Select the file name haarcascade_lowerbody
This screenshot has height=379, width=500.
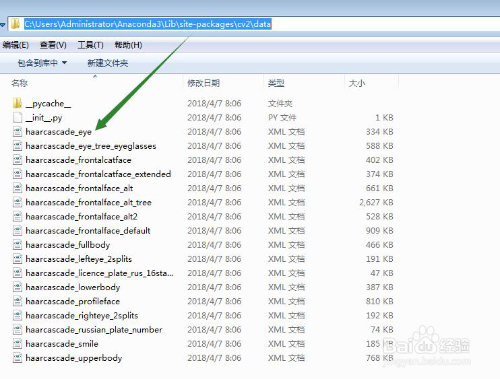tap(73, 287)
